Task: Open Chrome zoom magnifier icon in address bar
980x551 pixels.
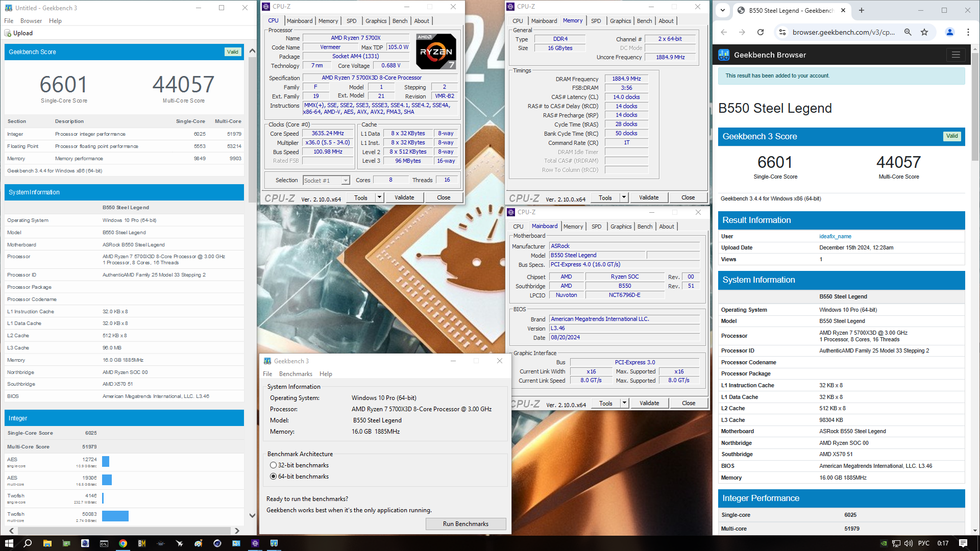Action: click(908, 32)
